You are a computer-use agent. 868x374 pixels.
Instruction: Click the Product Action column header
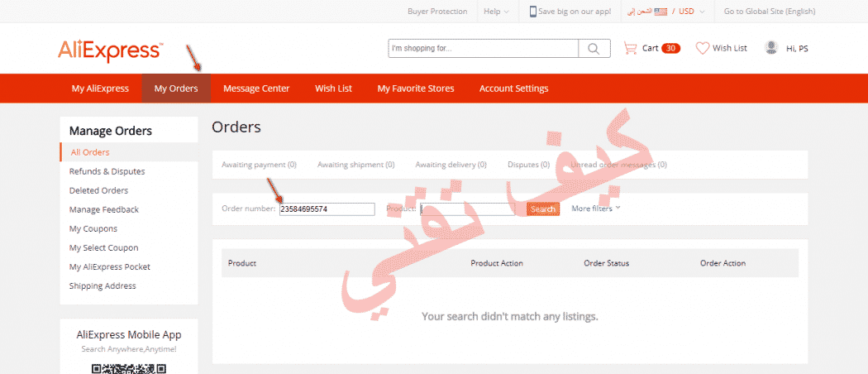(x=497, y=263)
